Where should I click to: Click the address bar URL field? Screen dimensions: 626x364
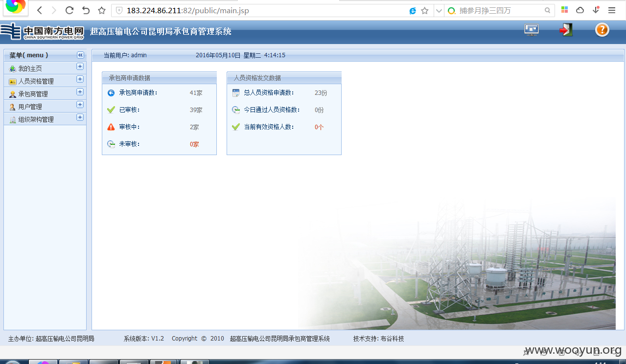259,10
